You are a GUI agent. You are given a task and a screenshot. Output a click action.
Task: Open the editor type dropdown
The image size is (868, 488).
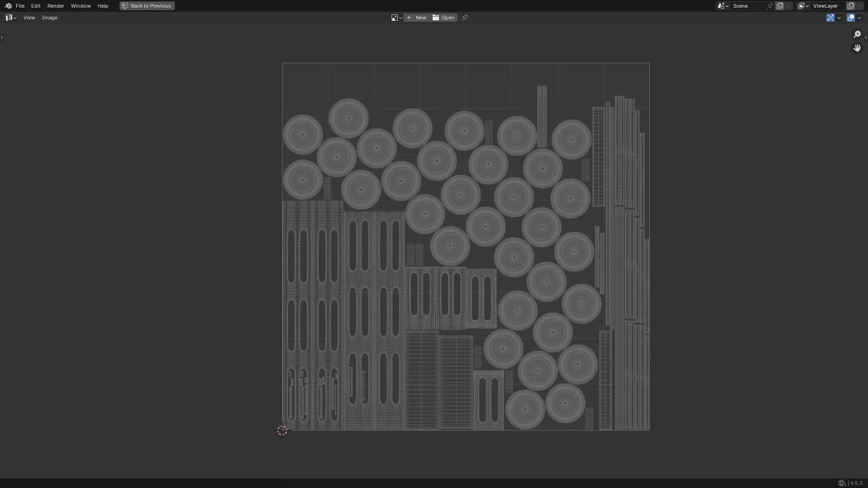point(11,18)
